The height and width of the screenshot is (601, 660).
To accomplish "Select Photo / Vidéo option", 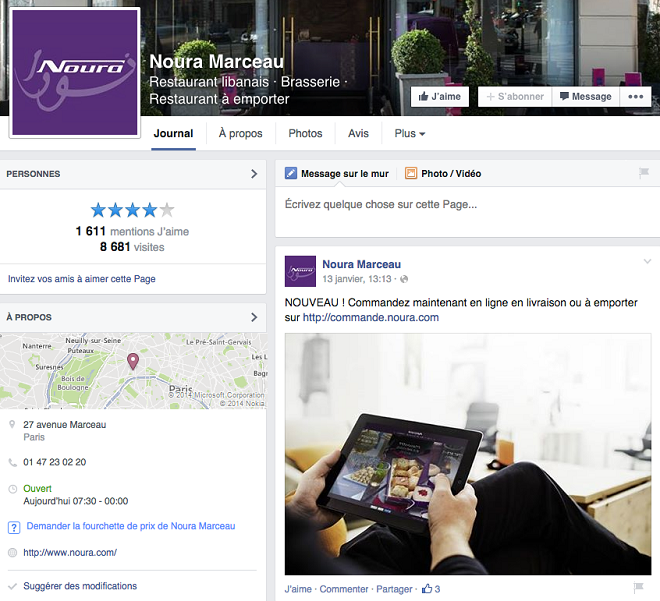I will pos(451,174).
